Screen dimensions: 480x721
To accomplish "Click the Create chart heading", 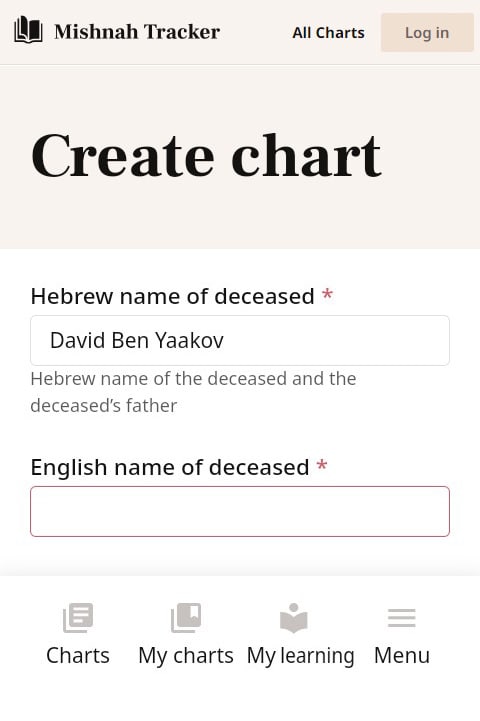I will [x=206, y=155].
